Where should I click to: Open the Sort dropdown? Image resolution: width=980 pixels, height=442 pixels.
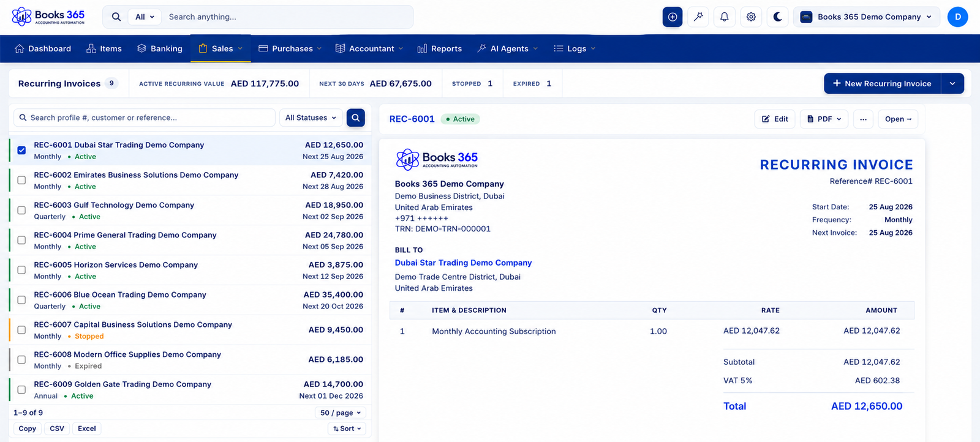coord(347,429)
